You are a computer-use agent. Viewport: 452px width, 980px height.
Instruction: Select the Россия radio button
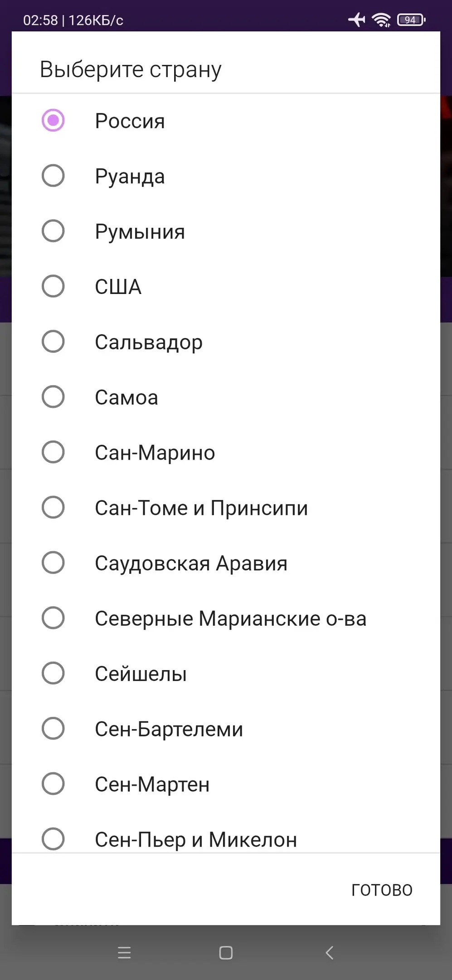[53, 121]
